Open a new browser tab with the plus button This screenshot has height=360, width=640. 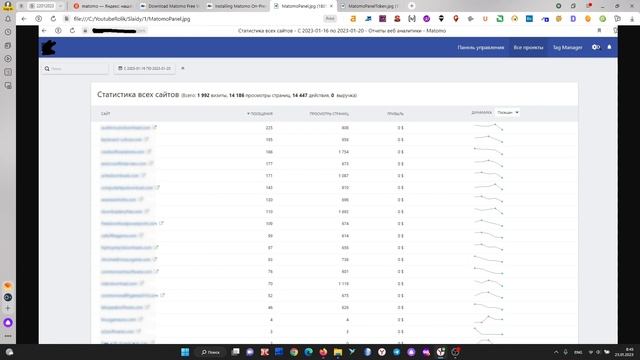tap(411, 6)
